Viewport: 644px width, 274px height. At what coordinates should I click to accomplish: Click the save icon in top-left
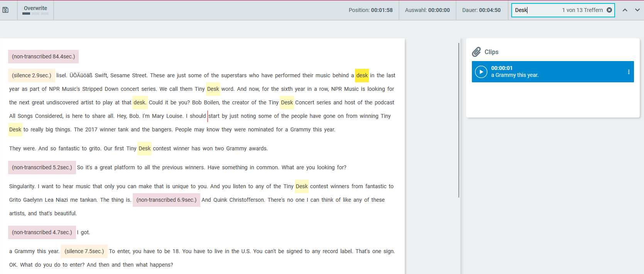pos(6,10)
